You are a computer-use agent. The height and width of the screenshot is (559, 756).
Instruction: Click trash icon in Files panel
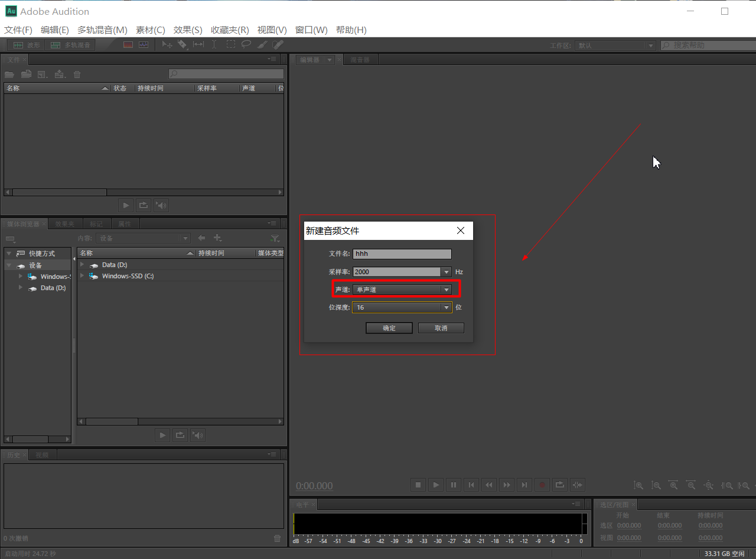[77, 74]
